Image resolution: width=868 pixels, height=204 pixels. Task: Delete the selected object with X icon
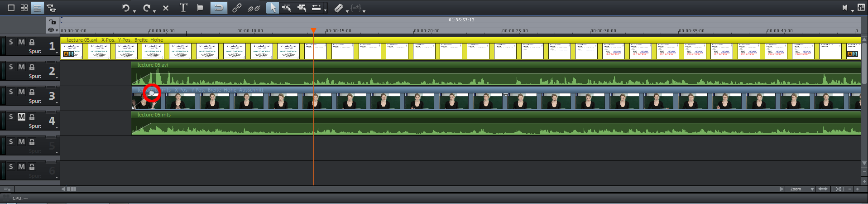166,8
